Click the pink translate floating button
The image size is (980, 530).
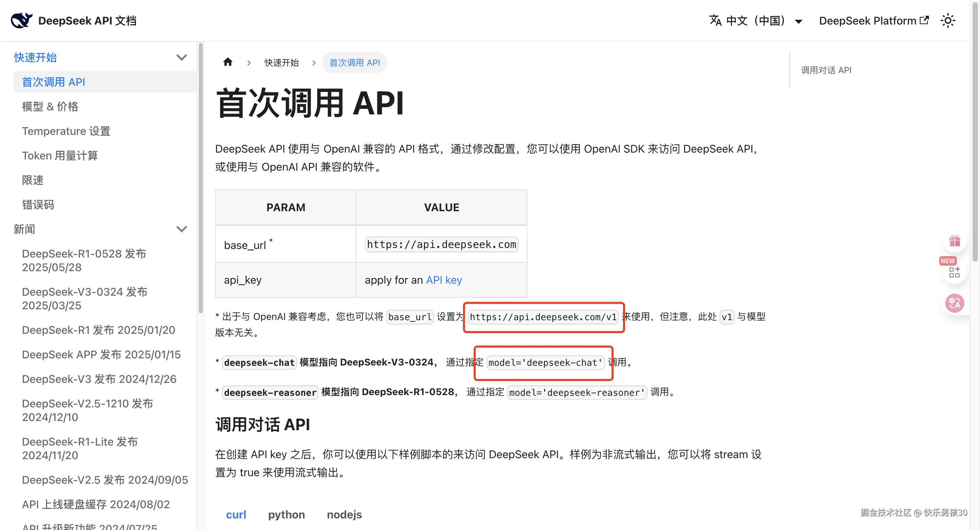tap(954, 303)
